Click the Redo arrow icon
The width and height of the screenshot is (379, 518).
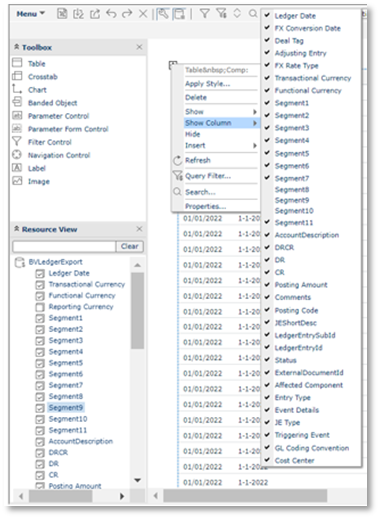pyautogui.click(x=127, y=14)
